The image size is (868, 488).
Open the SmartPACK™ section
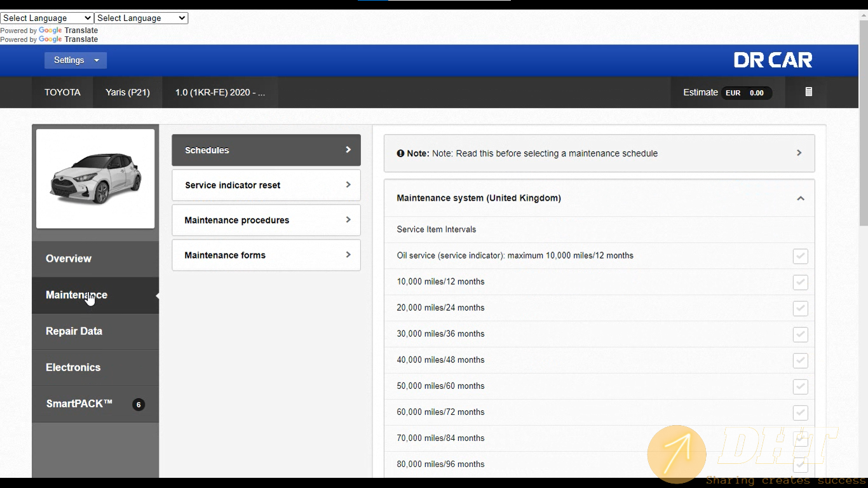click(x=95, y=403)
